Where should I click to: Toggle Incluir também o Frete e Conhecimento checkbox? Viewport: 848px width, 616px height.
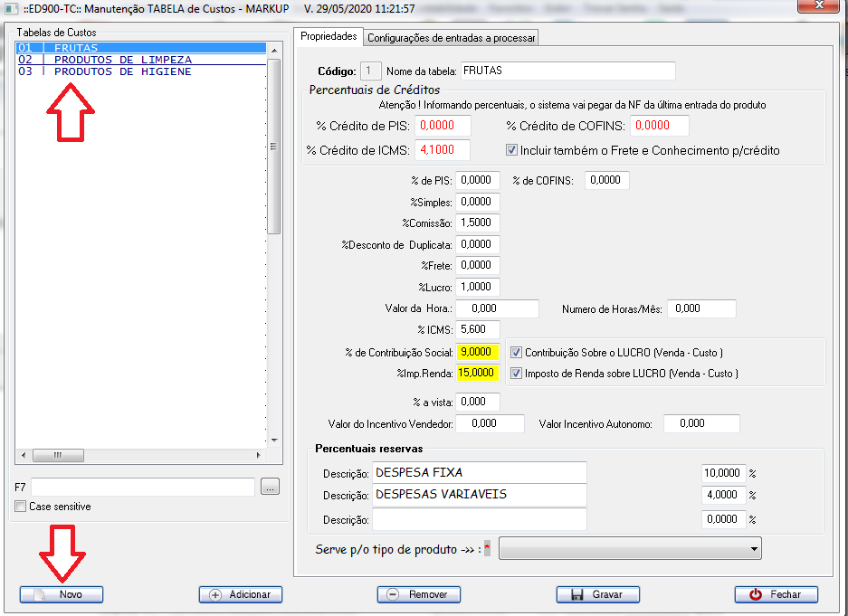click(x=511, y=150)
